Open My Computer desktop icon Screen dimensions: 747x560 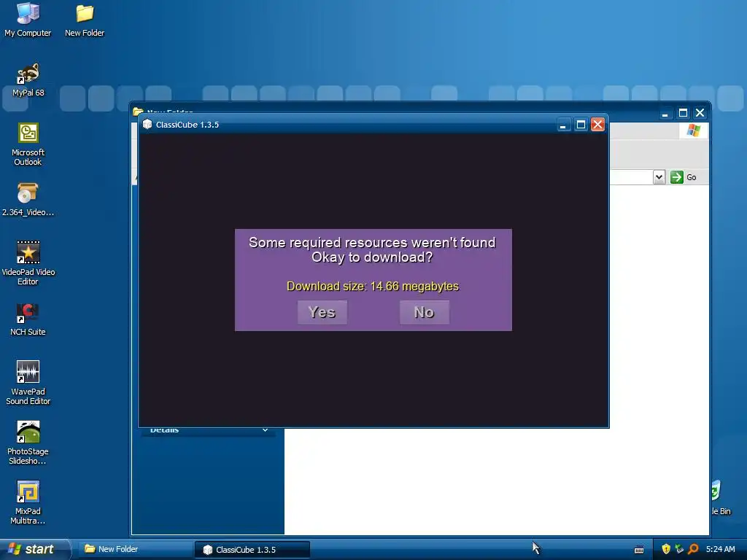coord(28,20)
